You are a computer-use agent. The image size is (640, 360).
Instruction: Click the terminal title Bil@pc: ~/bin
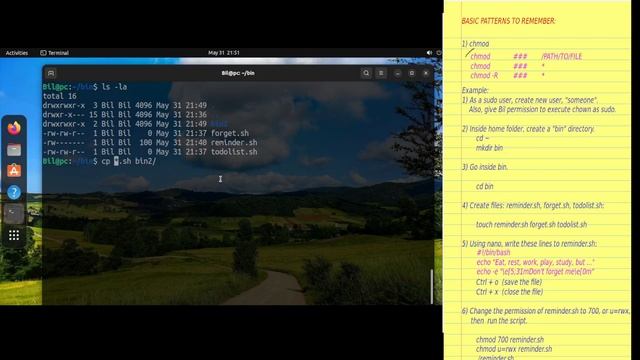[x=238, y=73]
